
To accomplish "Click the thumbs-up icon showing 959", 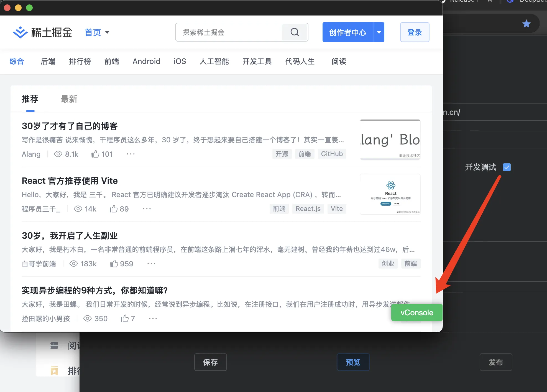I will 114,264.
